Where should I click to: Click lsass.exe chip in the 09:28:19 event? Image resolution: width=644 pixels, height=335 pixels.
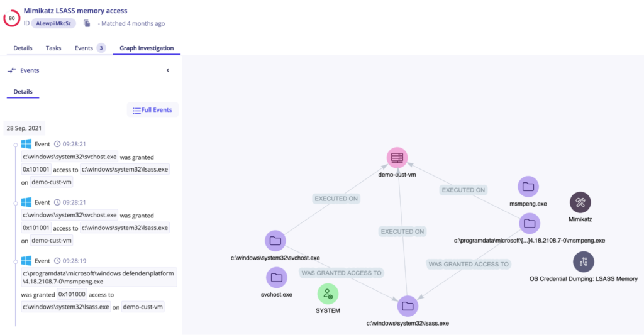(x=65, y=307)
